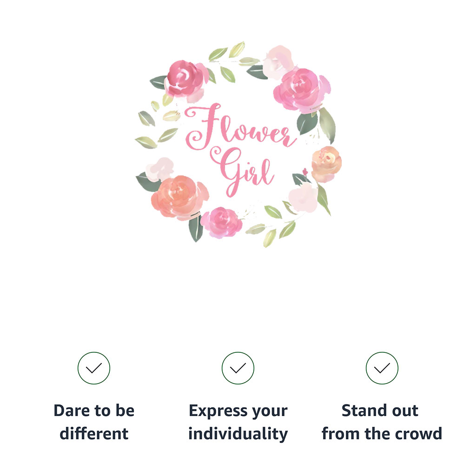Select the "Express your individuality" text
Image resolution: width=476 pixels, height=476 pixels.
pyautogui.click(x=238, y=422)
